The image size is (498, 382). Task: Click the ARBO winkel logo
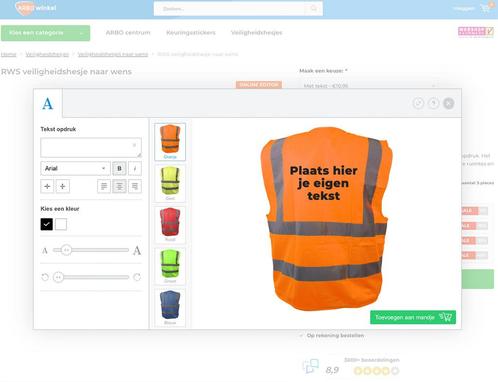coord(36,8)
